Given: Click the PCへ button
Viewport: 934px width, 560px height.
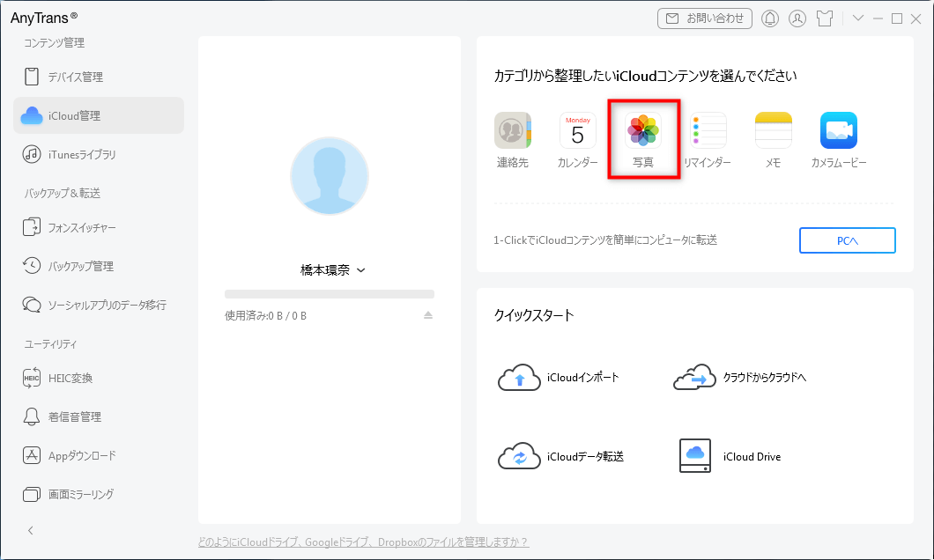Looking at the screenshot, I should (x=847, y=240).
